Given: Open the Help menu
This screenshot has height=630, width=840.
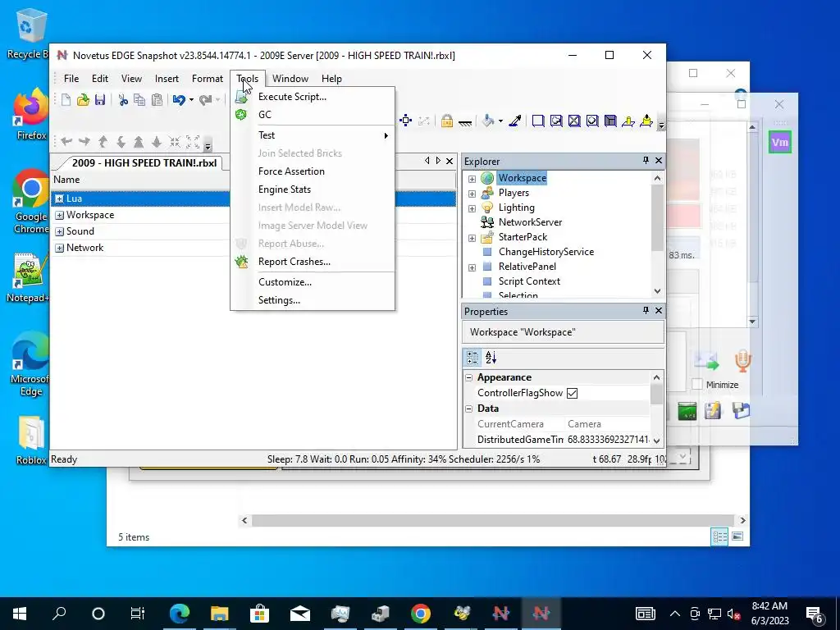Looking at the screenshot, I should pyautogui.click(x=331, y=79).
